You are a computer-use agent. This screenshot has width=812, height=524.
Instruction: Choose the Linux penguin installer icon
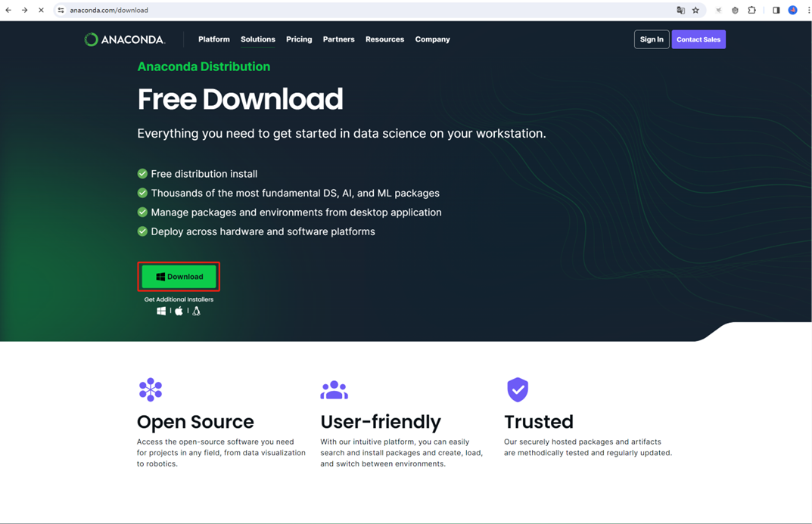196,311
